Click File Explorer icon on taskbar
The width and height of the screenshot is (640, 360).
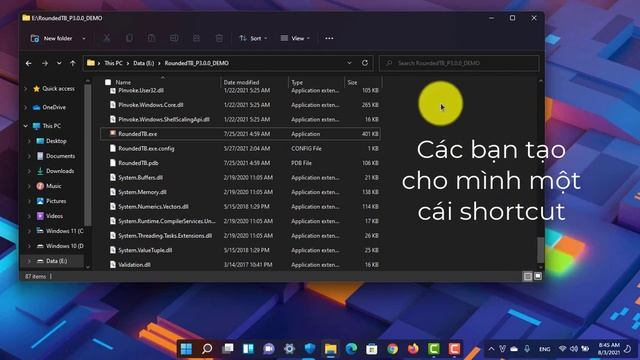(x=331, y=349)
